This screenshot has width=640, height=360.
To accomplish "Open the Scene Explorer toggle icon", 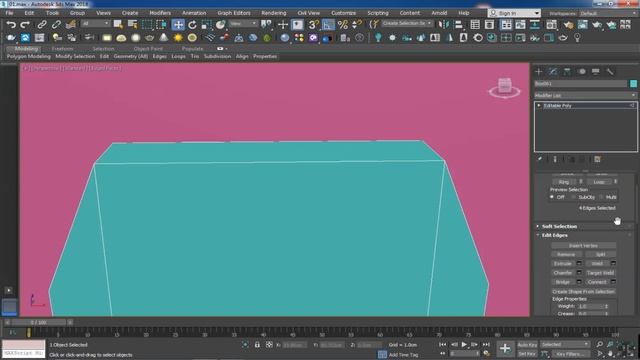I will (475, 25).
